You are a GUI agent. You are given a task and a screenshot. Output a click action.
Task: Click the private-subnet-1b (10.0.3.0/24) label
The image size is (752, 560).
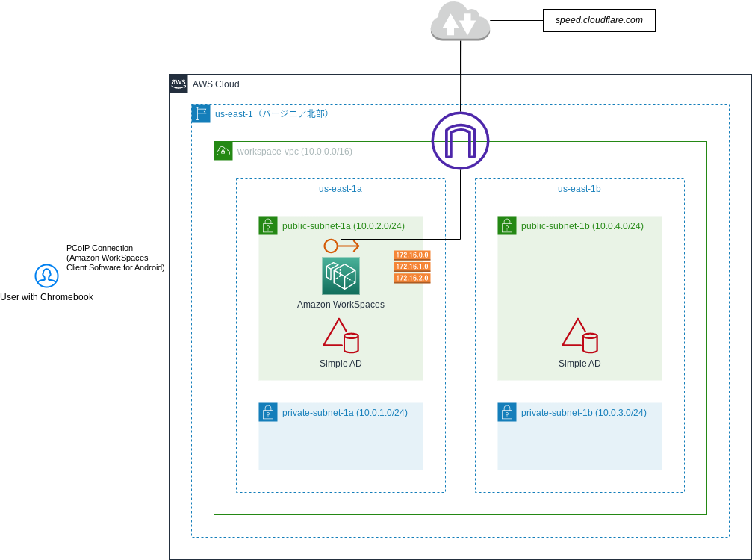point(584,413)
